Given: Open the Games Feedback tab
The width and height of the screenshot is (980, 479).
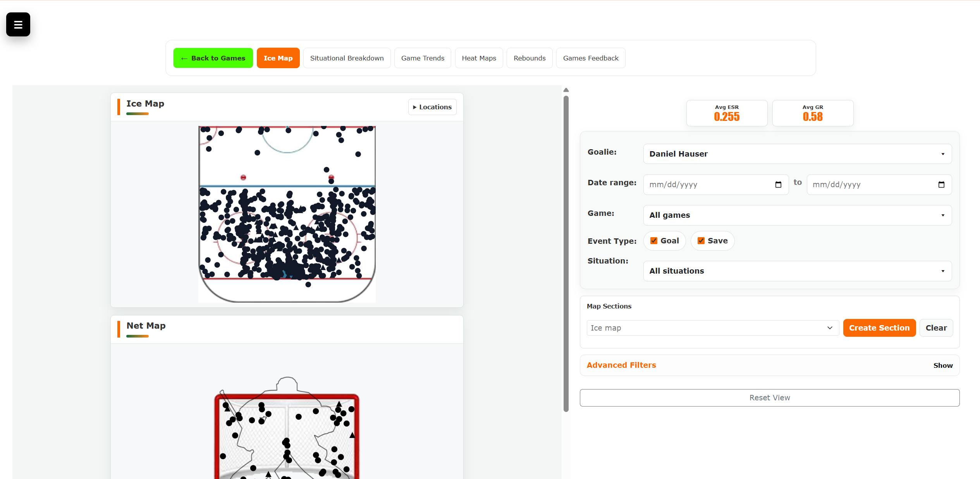Looking at the screenshot, I should [x=591, y=58].
